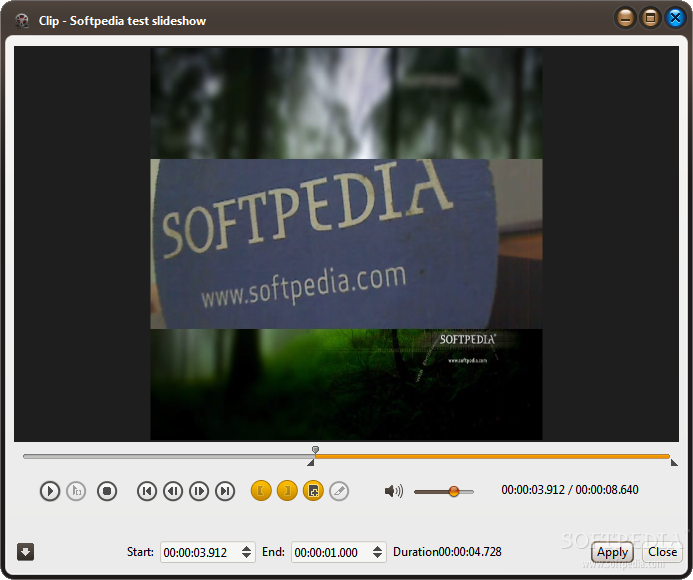This screenshot has height=580, width=693.
Task: Increase the Start time with the up arrow
Action: click(247, 548)
